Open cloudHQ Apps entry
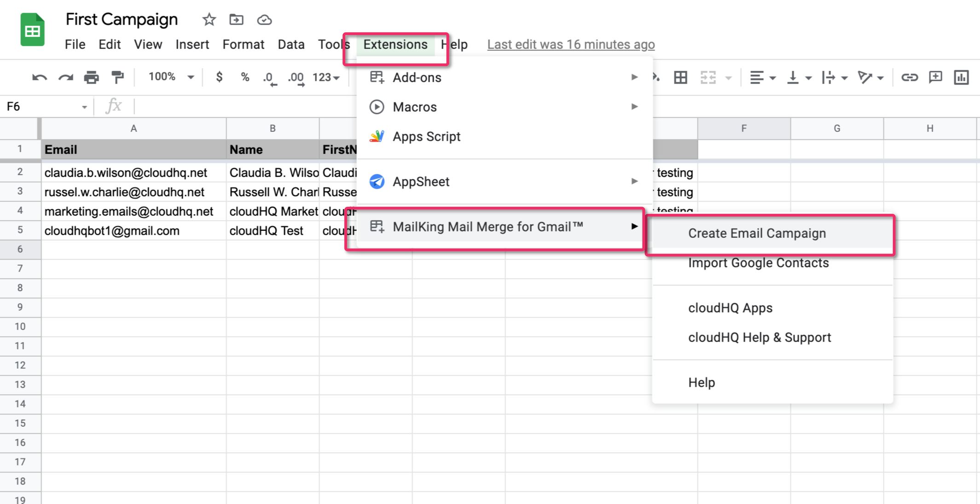Image resolution: width=980 pixels, height=504 pixels. (x=772, y=308)
